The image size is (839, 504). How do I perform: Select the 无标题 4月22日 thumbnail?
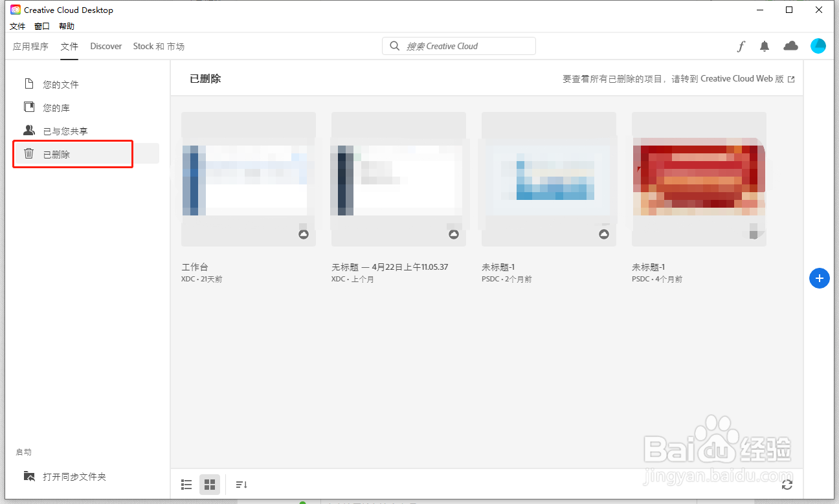[399, 179]
